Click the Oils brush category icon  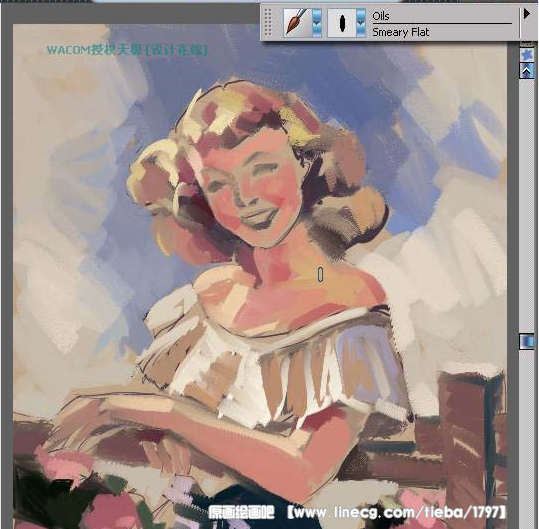[296, 23]
